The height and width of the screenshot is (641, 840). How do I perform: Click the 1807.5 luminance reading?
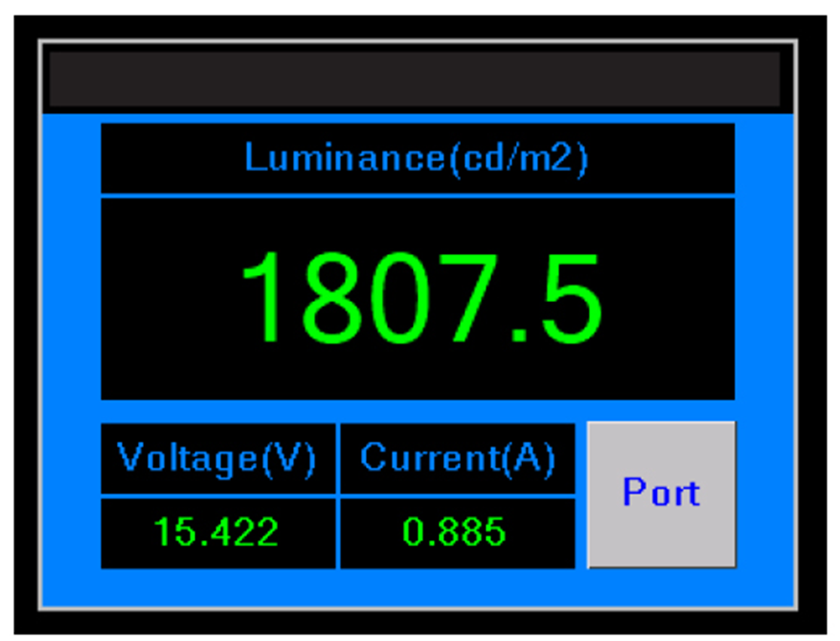[420, 298]
